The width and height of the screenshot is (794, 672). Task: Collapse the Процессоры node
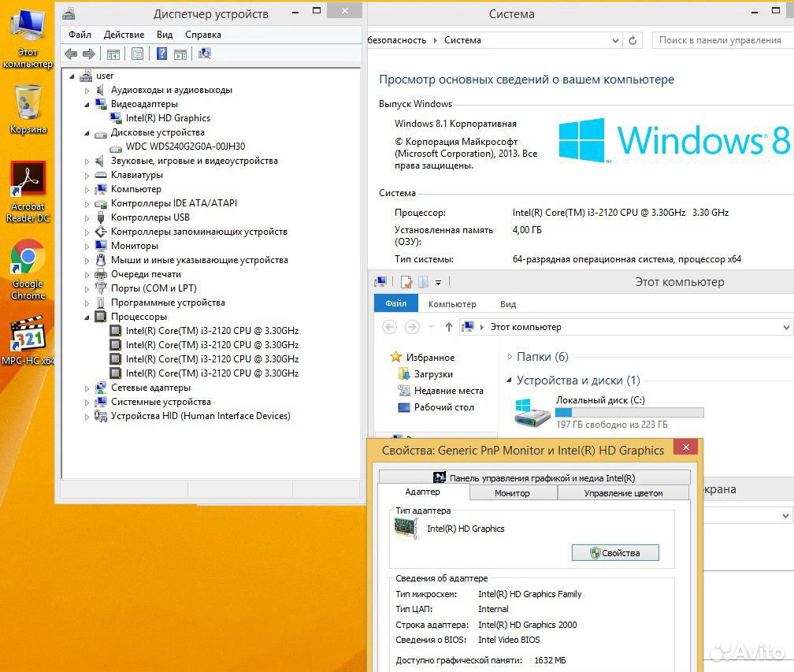[87, 317]
